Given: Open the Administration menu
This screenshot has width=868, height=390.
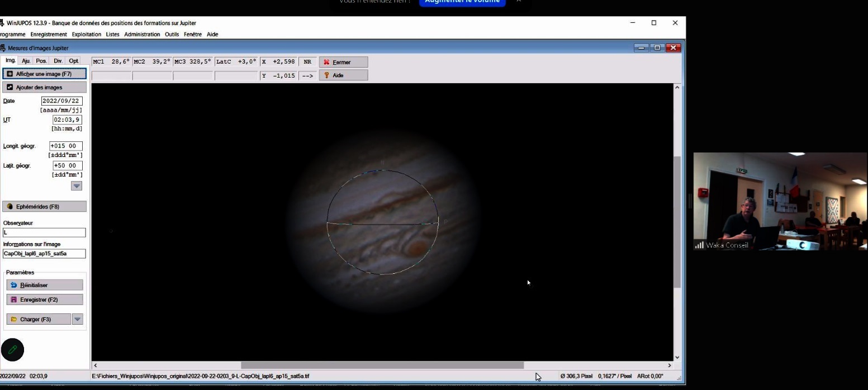Looking at the screenshot, I should pos(142,34).
